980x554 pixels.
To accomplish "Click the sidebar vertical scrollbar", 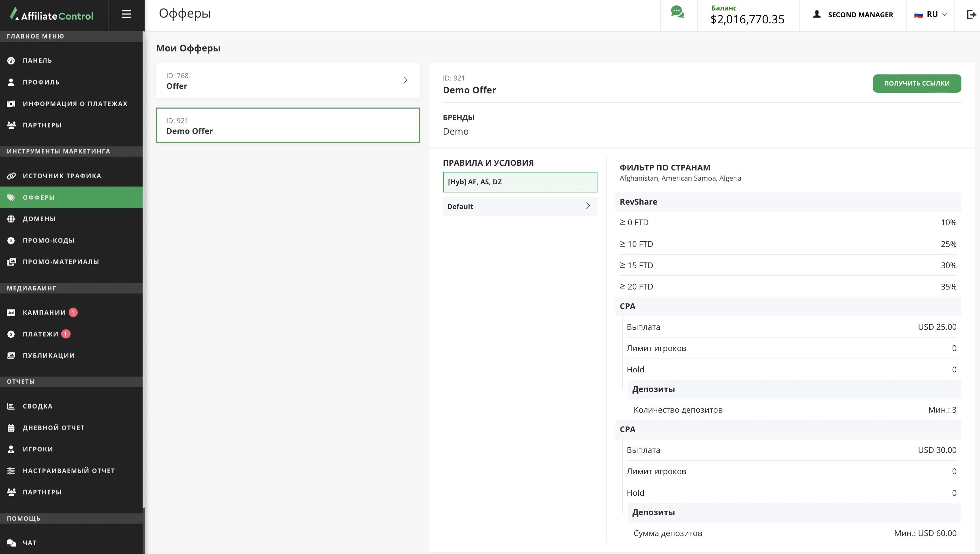I will pos(143,267).
